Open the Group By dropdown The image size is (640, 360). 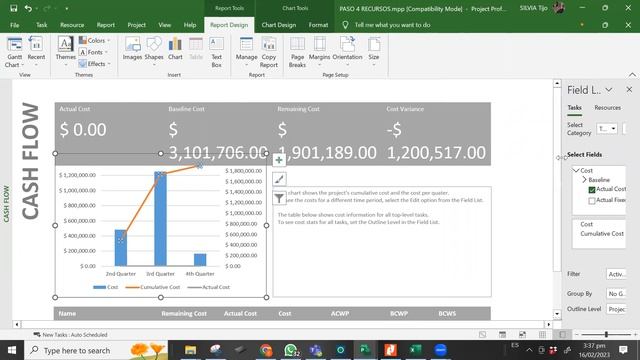[x=616, y=293]
